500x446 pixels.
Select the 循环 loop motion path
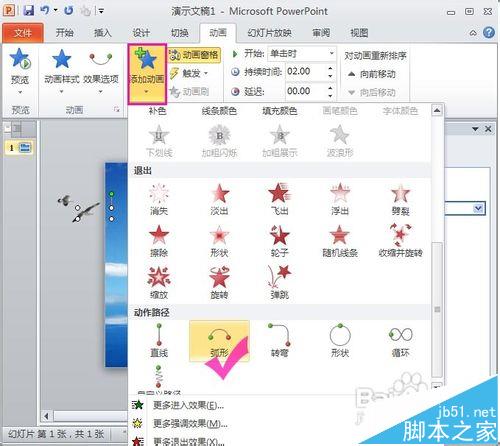tap(400, 341)
